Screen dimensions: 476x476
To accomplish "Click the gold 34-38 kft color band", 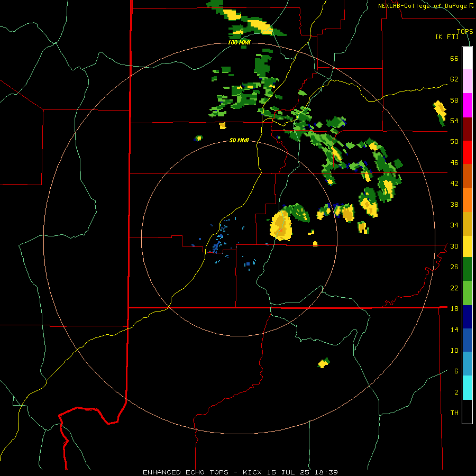I will 467,224.
